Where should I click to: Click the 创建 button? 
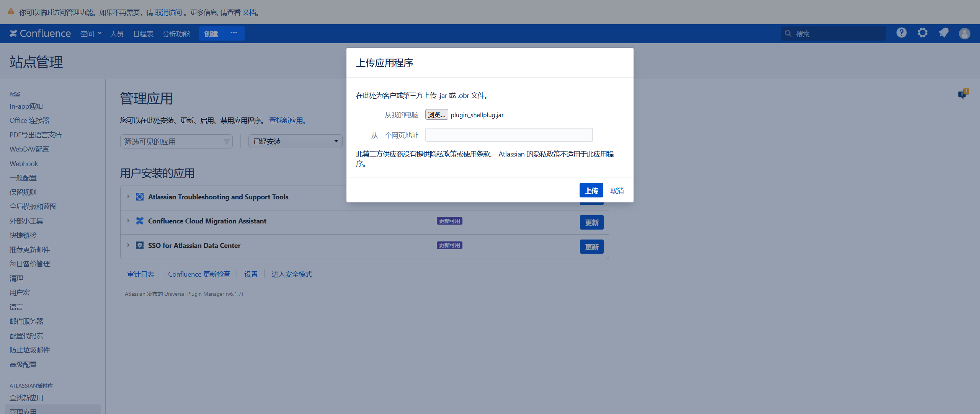point(211,34)
